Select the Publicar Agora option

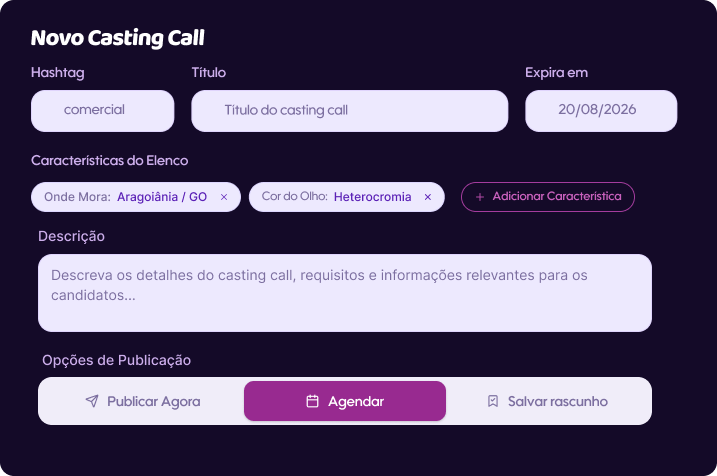pyautogui.click(x=143, y=401)
